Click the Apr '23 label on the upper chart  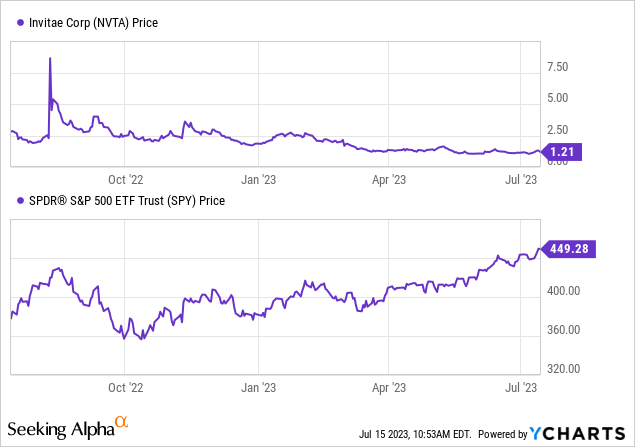click(x=389, y=181)
